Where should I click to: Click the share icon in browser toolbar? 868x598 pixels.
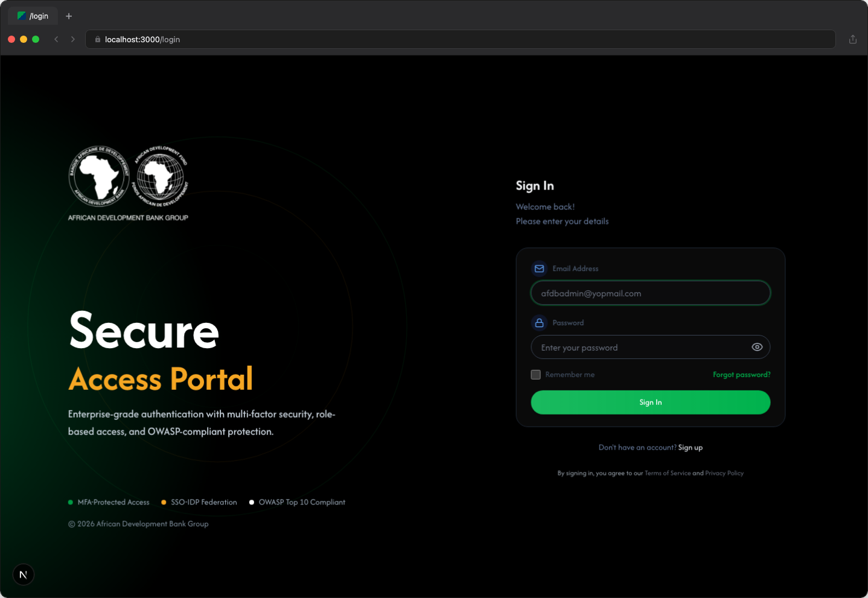852,39
